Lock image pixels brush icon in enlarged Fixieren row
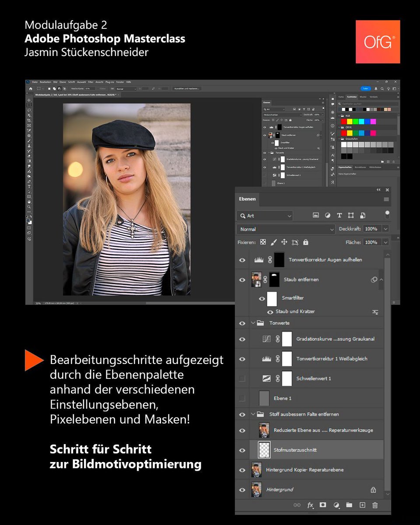This screenshot has width=420, height=525. (x=274, y=242)
